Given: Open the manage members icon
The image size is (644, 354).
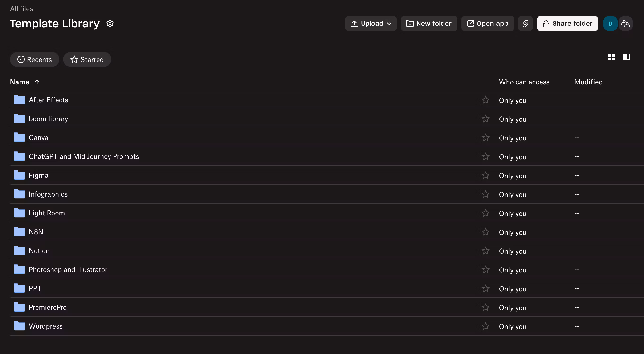Looking at the screenshot, I should (625, 24).
